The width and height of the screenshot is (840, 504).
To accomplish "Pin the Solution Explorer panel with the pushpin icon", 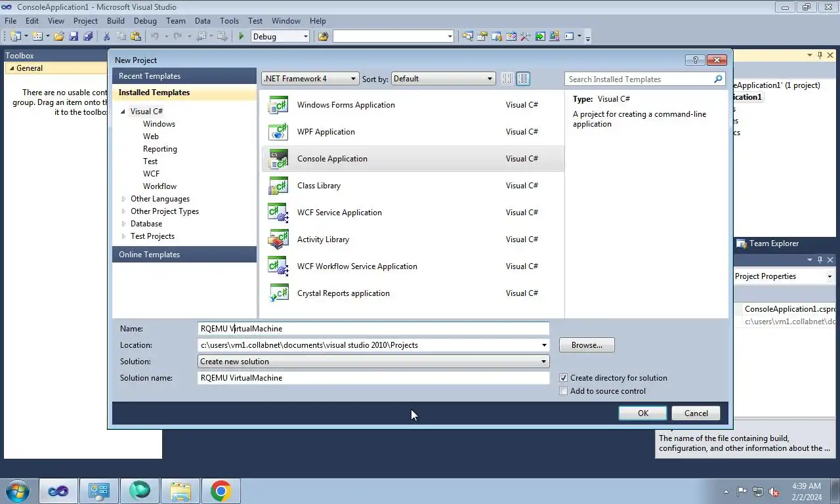I will click(x=820, y=56).
